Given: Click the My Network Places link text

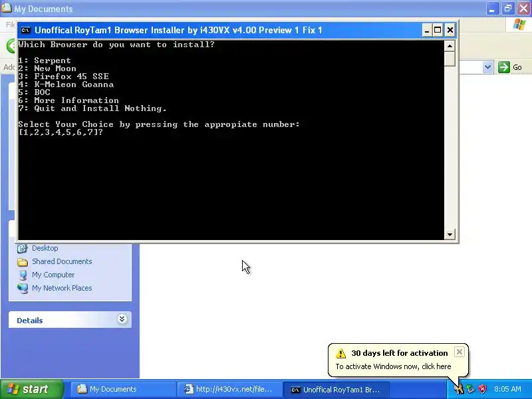Looking at the screenshot, I should [62, 288].
